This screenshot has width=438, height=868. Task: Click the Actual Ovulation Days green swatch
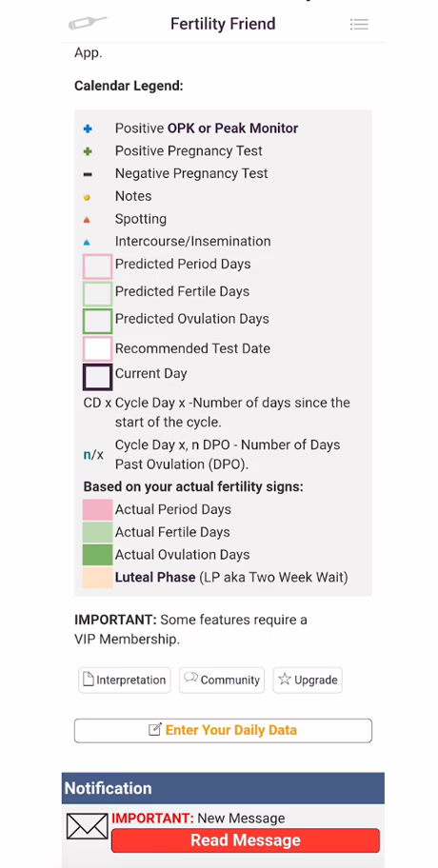[x=97, y=555]
